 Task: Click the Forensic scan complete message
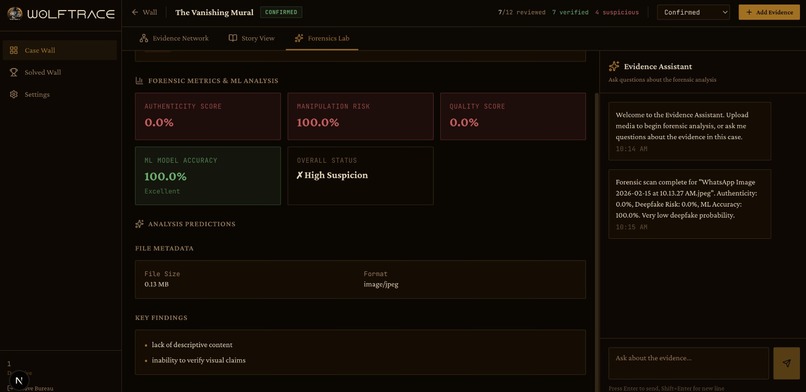pos(689,204)
